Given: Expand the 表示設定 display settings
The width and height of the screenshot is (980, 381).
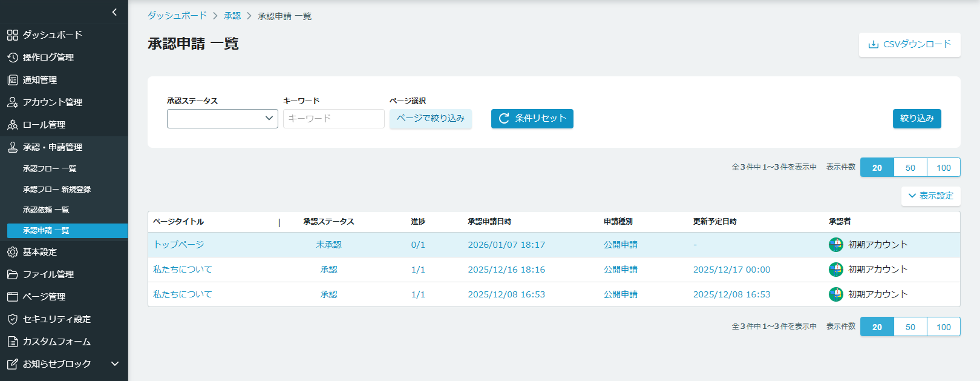Looking at the screenshot, I should (930, 196).
